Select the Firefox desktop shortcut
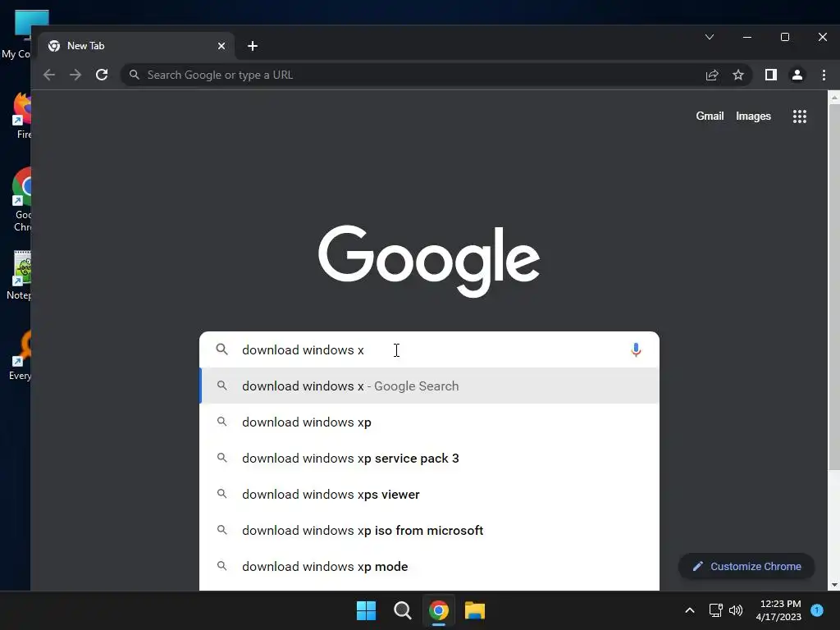 click(21, 116)
